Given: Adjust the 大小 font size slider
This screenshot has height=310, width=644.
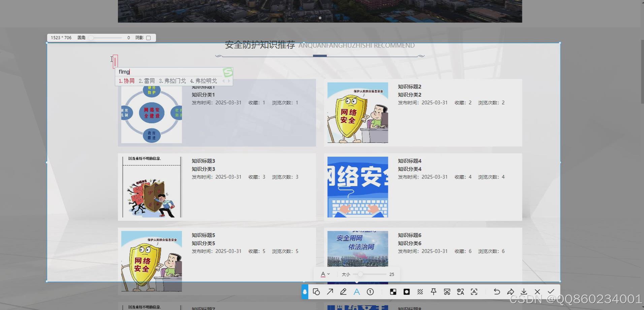Looking at the screenshot, I should 369,274.
